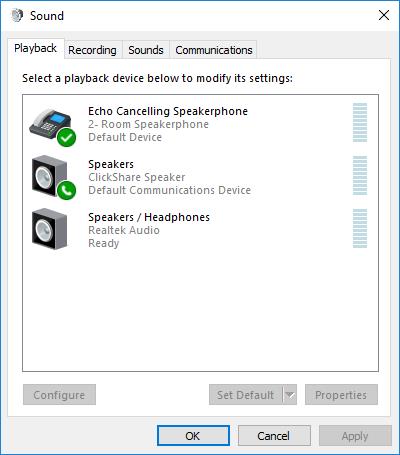Confirm with the OK button
Viewport: 400px width, 455px height.
point(193,436)
